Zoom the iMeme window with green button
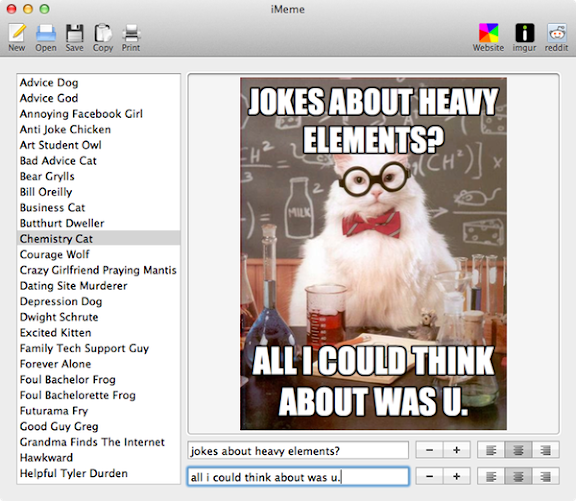Viewport: 576px width, 501px height. click(x=44, y=9)
